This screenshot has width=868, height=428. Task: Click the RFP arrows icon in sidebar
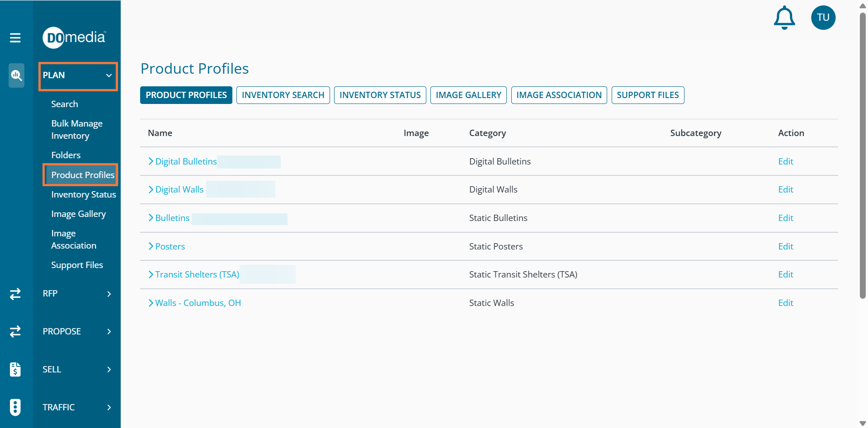15,294
